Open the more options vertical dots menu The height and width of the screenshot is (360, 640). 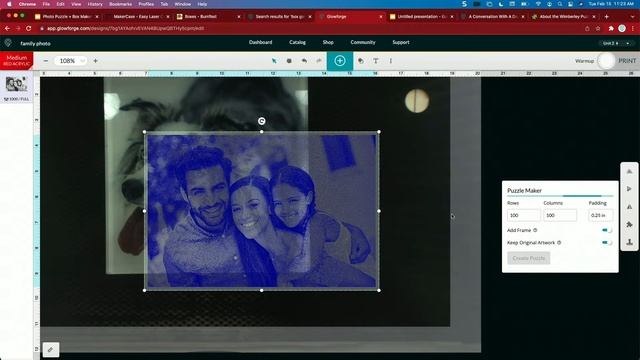(391, 61)
